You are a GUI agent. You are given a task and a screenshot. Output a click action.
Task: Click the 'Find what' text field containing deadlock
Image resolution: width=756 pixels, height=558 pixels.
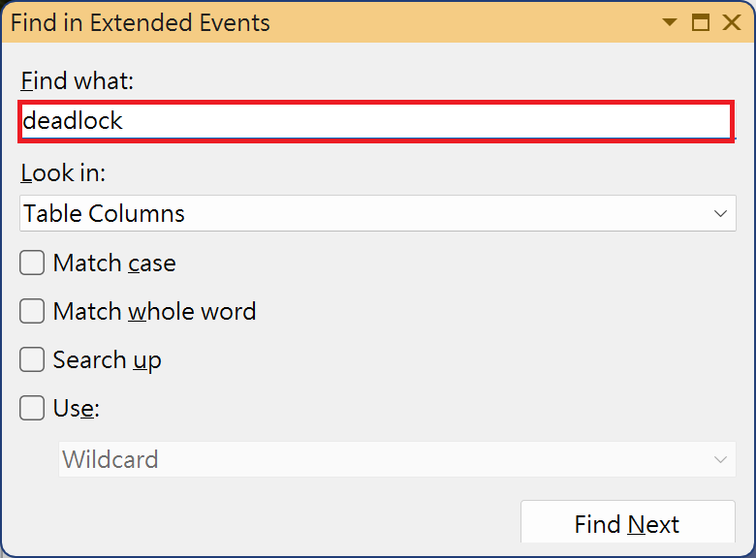(x=375, y=121)
